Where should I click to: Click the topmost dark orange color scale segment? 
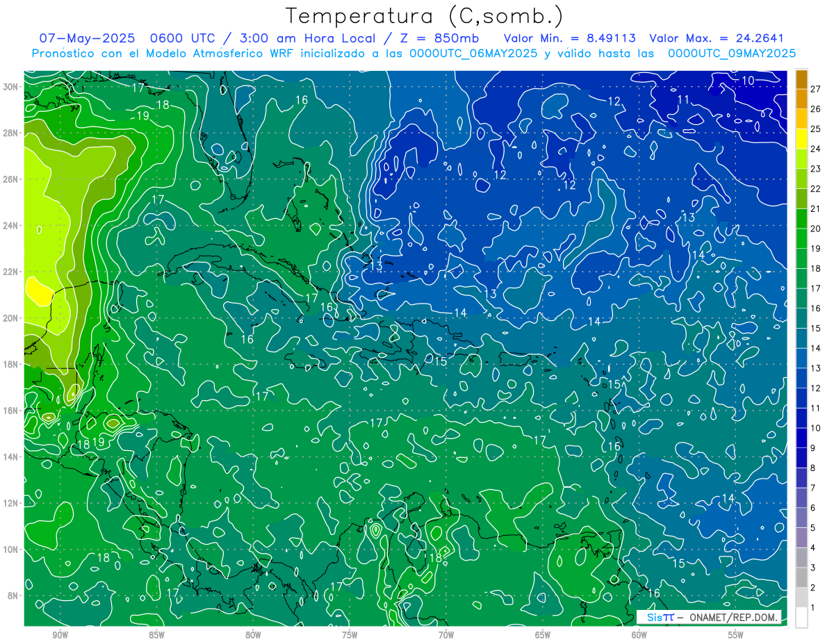[801, 79]
